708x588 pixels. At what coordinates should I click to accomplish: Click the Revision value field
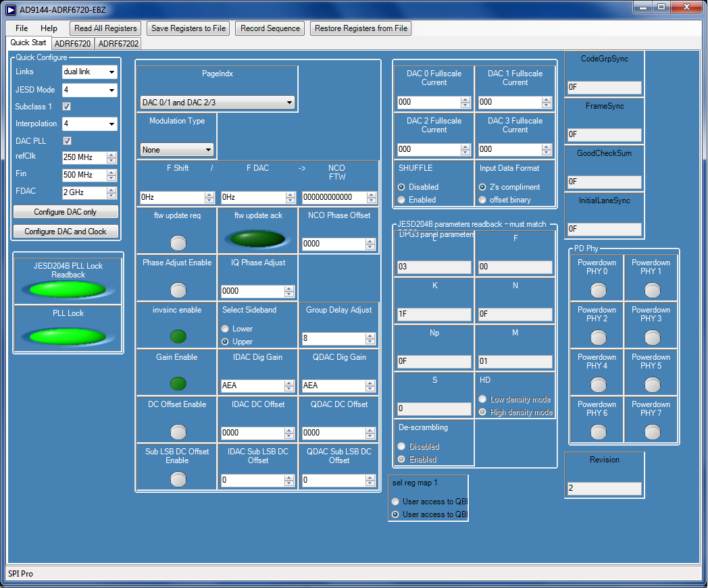604,488
